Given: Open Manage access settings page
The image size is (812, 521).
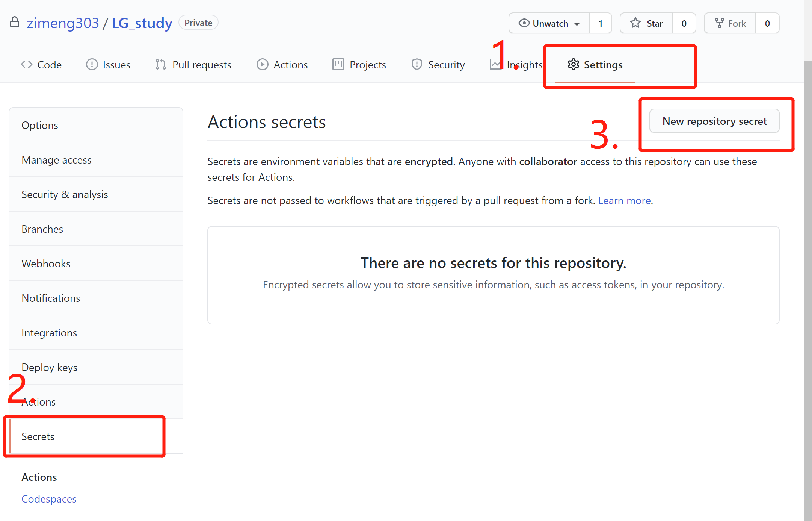Looking at the screenshot, I should [96, 160].
